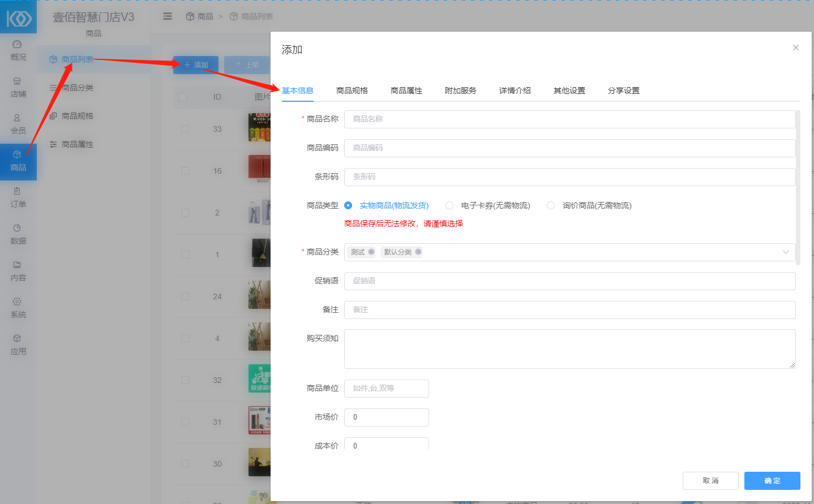This screenshot has width=814, height=504.
Task: Click the ID column header
Action: pos(217,97)
